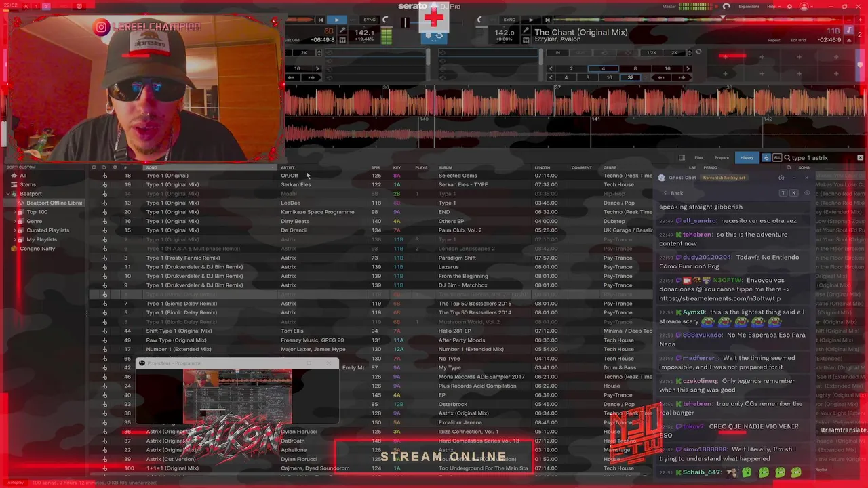Viewport: 868px width, 488px height.
Task: Toggle the right deck key lock music-note icon
Action: click(848, 30)
